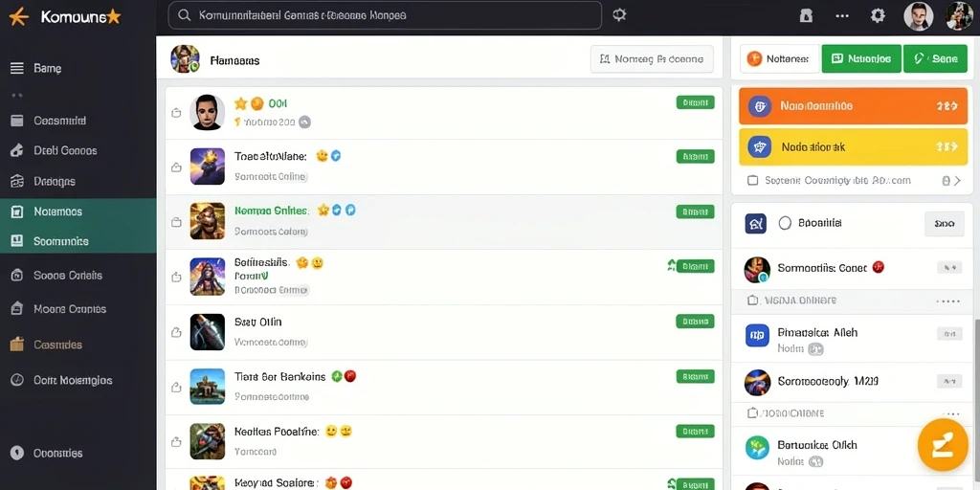Focus the top search input field
The height and width of the screenshot is (490, 980).
pyautogui.click(x=385, y=15)
